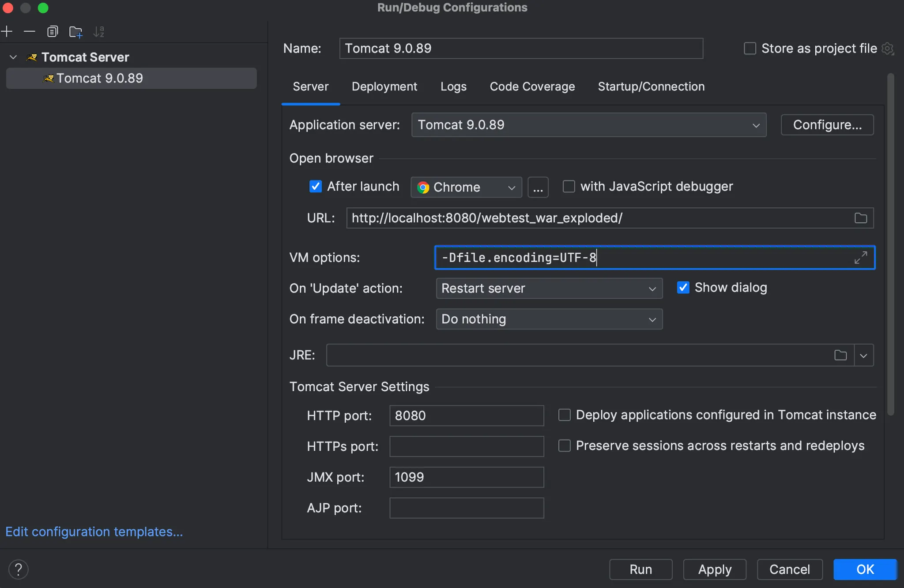The height and width of the screenshot is (588, 904).
Task: Collapse the Tomcat Server tree node
Action: pos(13,57)
